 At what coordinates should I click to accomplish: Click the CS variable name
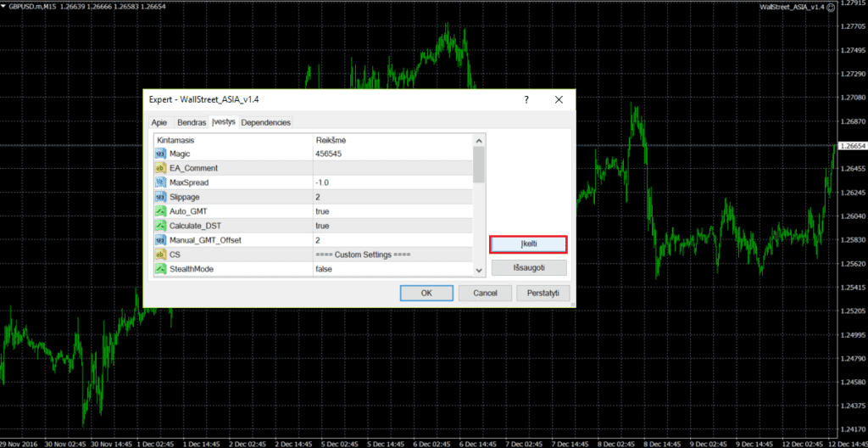tap(175, 255)
